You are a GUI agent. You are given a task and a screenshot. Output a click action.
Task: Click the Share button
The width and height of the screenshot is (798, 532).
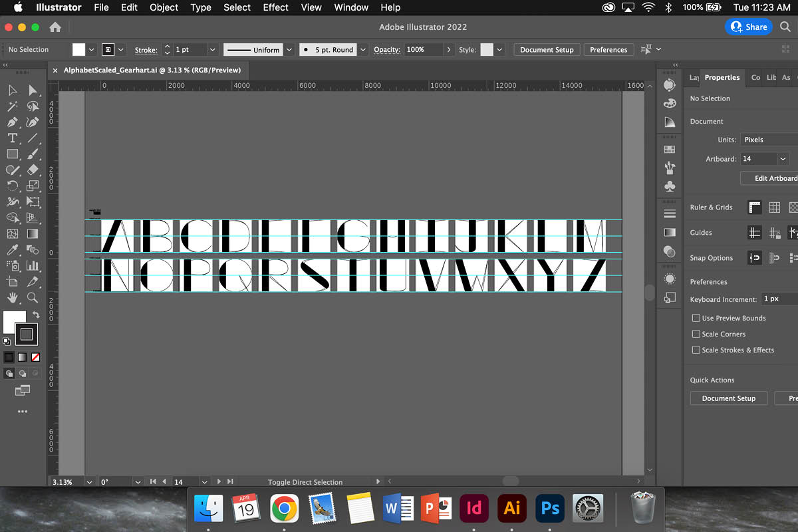coord(749,27)
